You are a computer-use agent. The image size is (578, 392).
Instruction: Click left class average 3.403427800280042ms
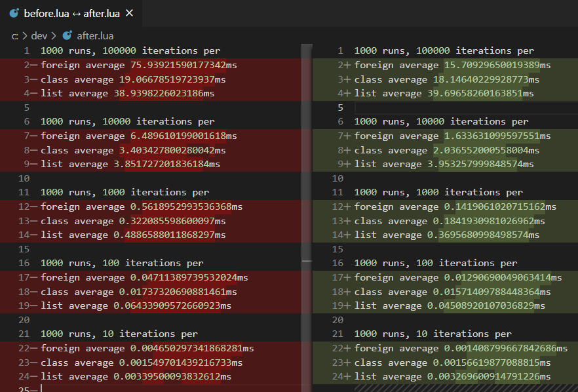(133, 151)
